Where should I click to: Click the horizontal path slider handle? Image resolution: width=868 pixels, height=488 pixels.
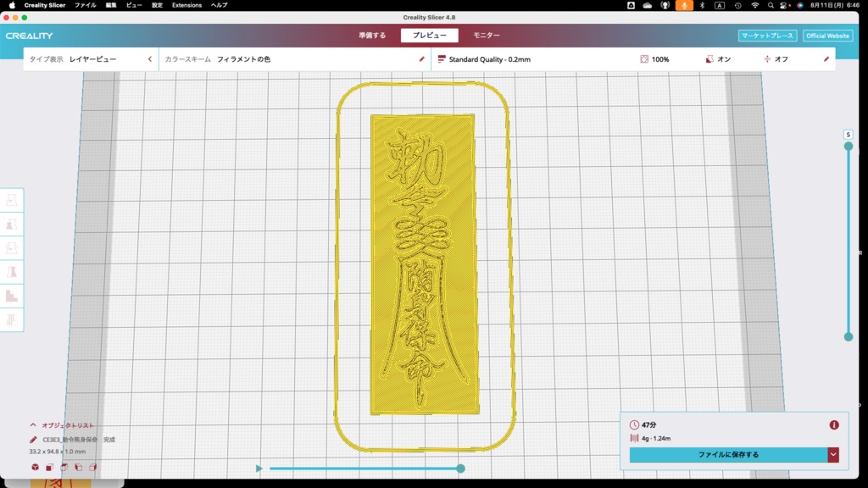[460, 469]
